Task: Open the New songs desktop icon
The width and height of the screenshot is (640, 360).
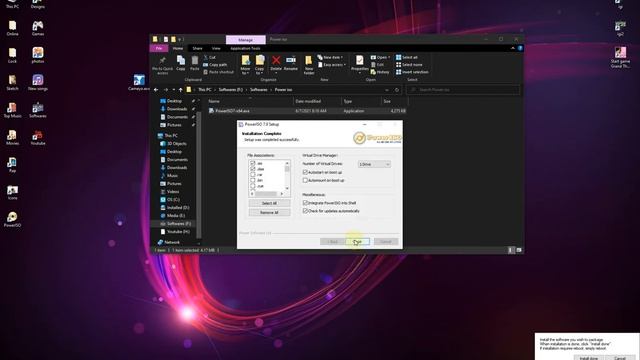Action: tap(38, 83)
